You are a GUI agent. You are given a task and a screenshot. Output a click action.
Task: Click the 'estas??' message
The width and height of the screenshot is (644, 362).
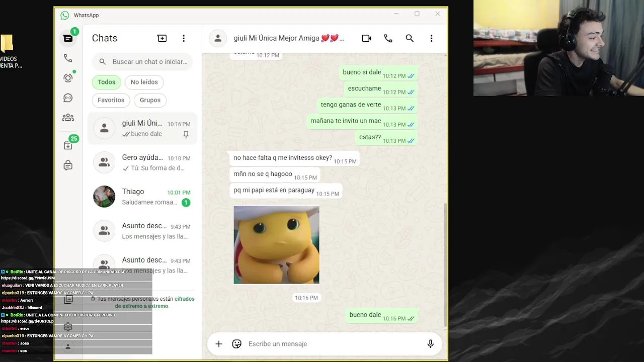(x=386, y=137)
